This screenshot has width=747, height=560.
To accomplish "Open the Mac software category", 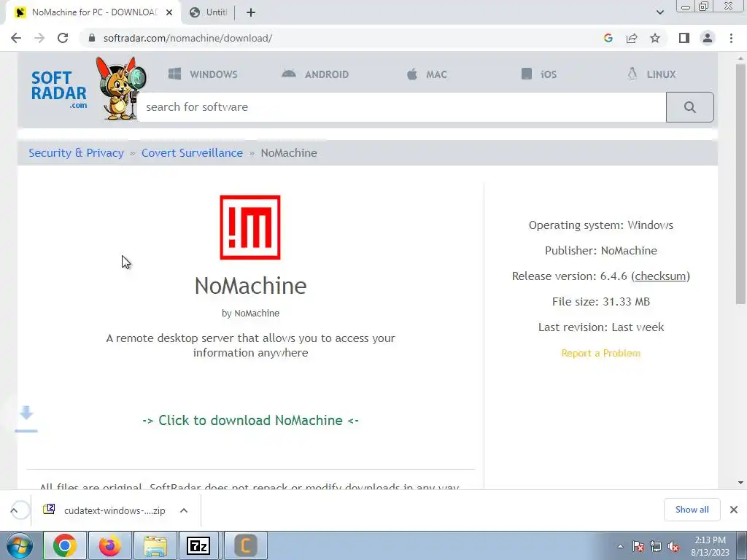I will (427, 74).
